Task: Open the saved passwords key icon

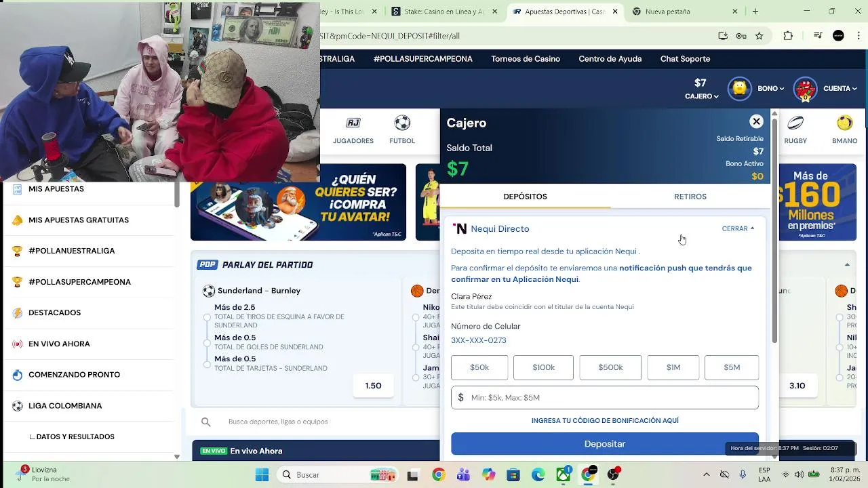Action: [741, 36]
